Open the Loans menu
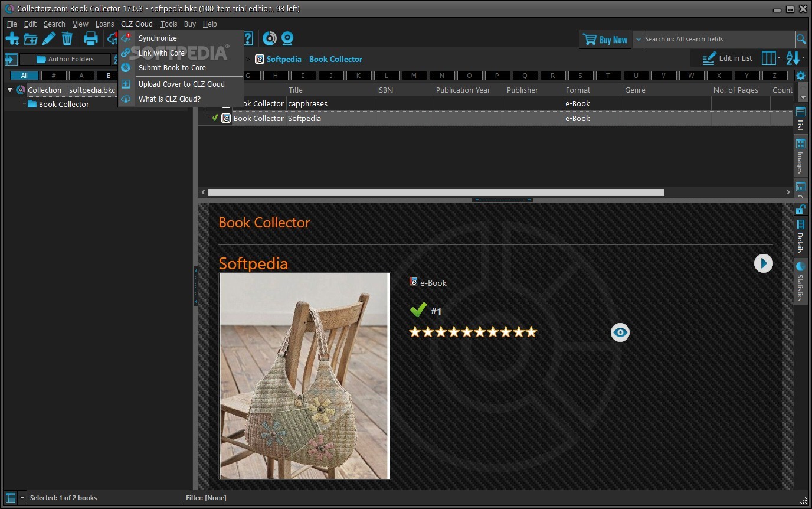The height and width of the screenshot is (509, 812). [104, 24]
